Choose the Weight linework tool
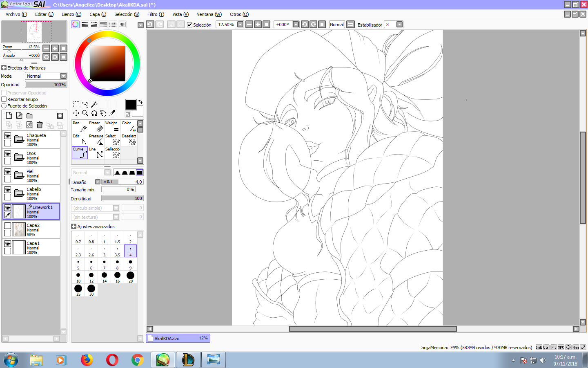The width and height of the screenshot is (588, 368). click(x=112, y=126)
